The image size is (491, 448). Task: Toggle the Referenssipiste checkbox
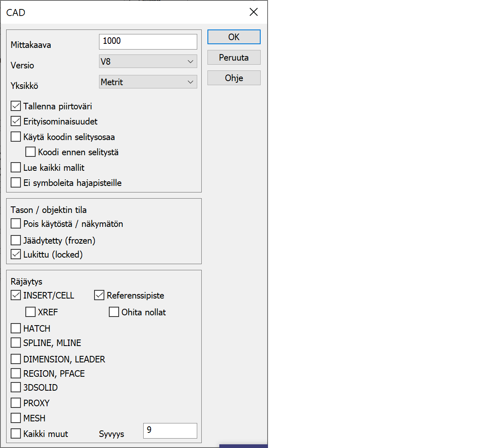pos(99,295)
